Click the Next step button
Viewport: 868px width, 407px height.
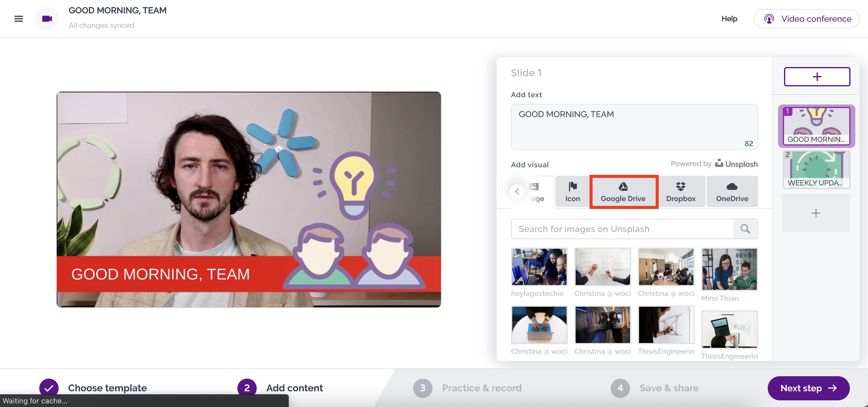[808, 388]
